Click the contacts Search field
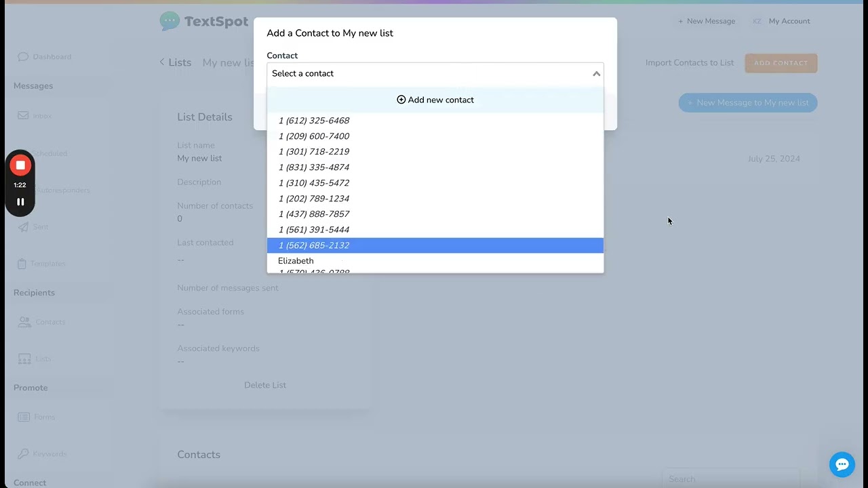 (x=731, y=479)
